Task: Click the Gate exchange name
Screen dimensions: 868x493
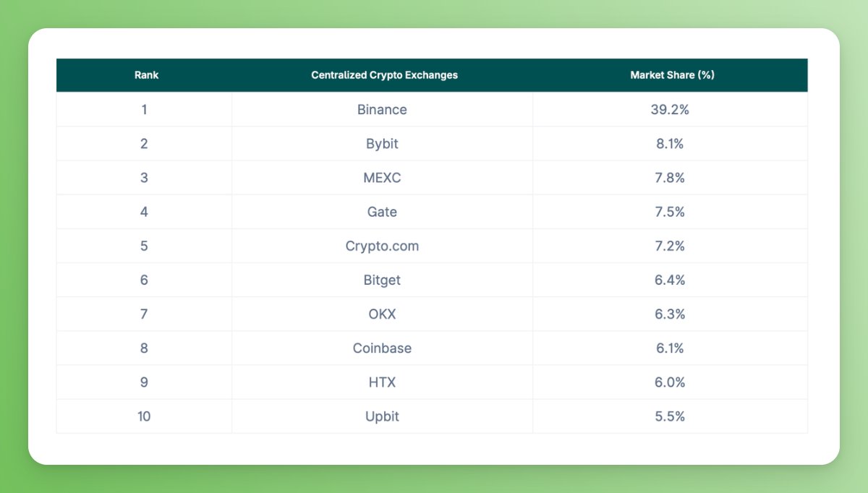Action: tap(382, 212)
